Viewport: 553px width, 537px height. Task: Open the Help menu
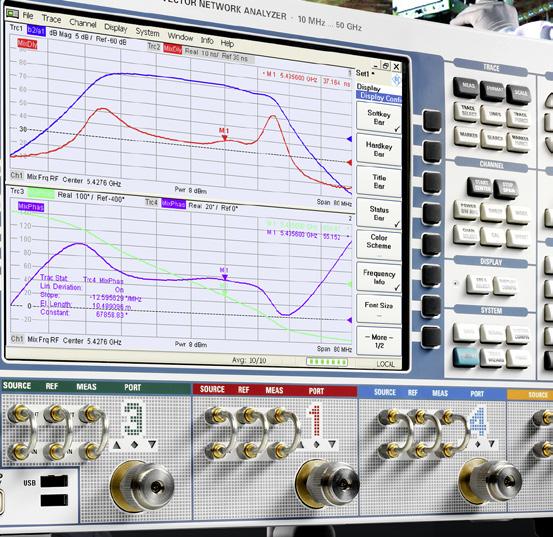click(x=227, y=43)
